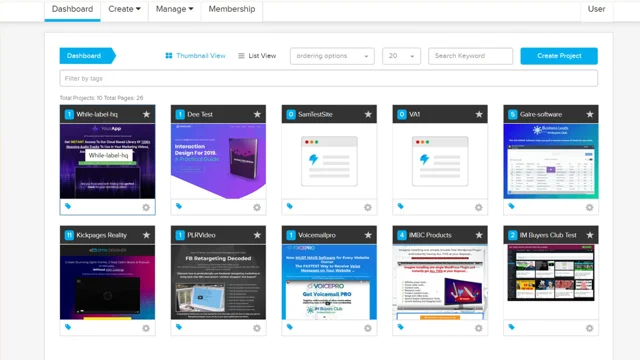Star the Gaire-software project

click(590, 114)
